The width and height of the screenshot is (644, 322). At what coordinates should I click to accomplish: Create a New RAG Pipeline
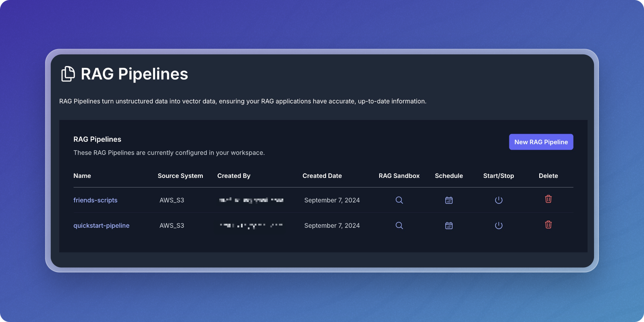(541, 142)
